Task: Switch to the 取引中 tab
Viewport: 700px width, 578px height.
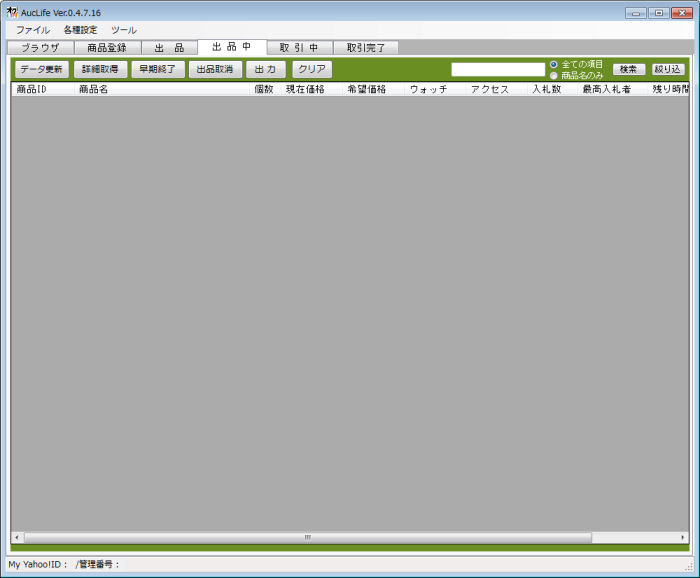Action: click(x=300, y=48)
